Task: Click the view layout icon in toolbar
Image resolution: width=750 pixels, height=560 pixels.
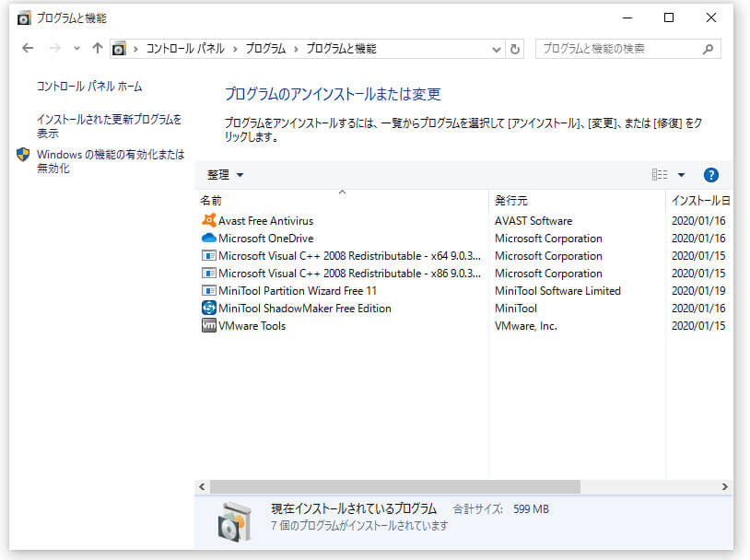Action: coord(660,175)
